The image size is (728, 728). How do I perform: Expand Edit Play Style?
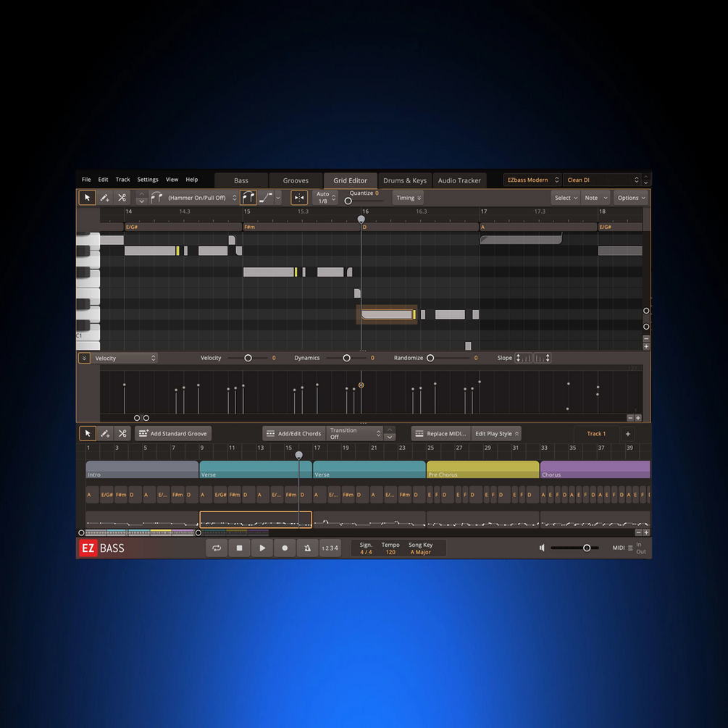(x=496, y=434)
